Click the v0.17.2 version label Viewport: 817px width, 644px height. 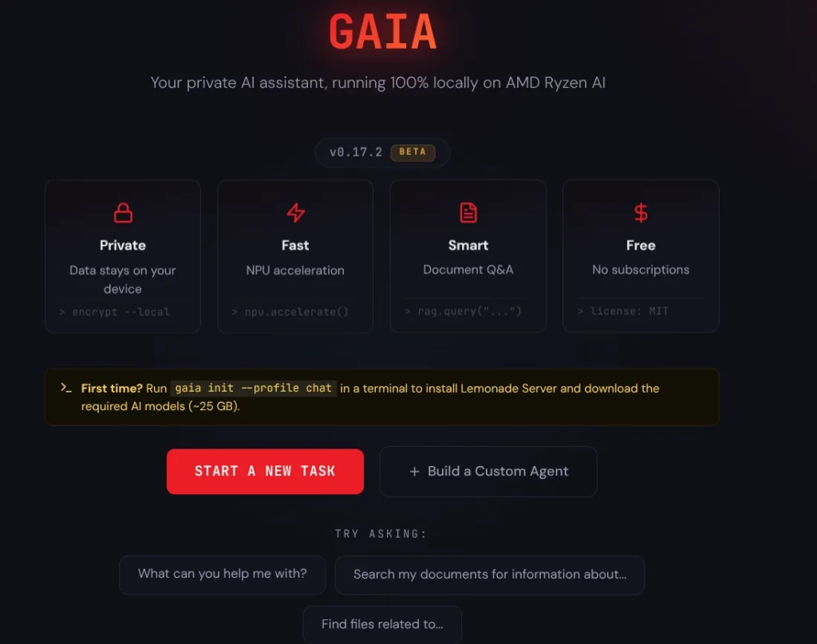pos(356,152)
